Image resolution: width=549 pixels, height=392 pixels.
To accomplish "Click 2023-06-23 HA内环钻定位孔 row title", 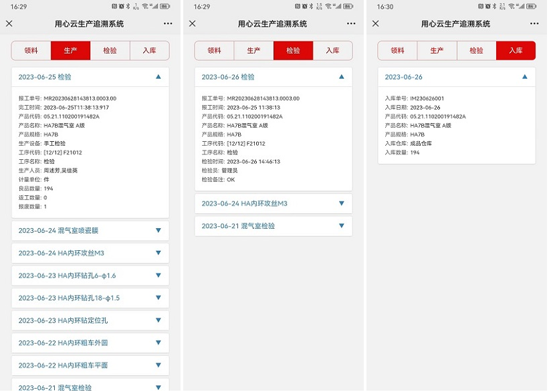I will pyautogui.click(x=63, y=320).
